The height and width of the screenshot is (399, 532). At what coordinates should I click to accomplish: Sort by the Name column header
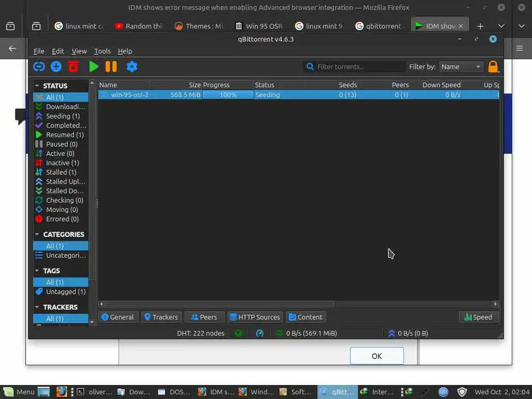tap(124, 85)
